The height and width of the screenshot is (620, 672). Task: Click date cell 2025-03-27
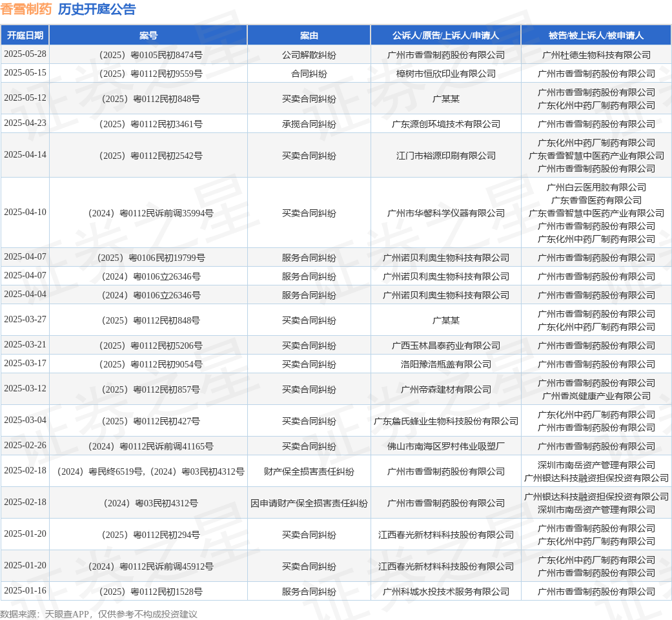(x=25, y=320)
